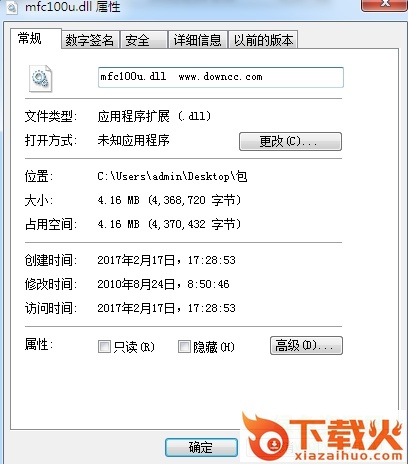Tick the 只读 (R) checkbox

[x=104, y=346]
